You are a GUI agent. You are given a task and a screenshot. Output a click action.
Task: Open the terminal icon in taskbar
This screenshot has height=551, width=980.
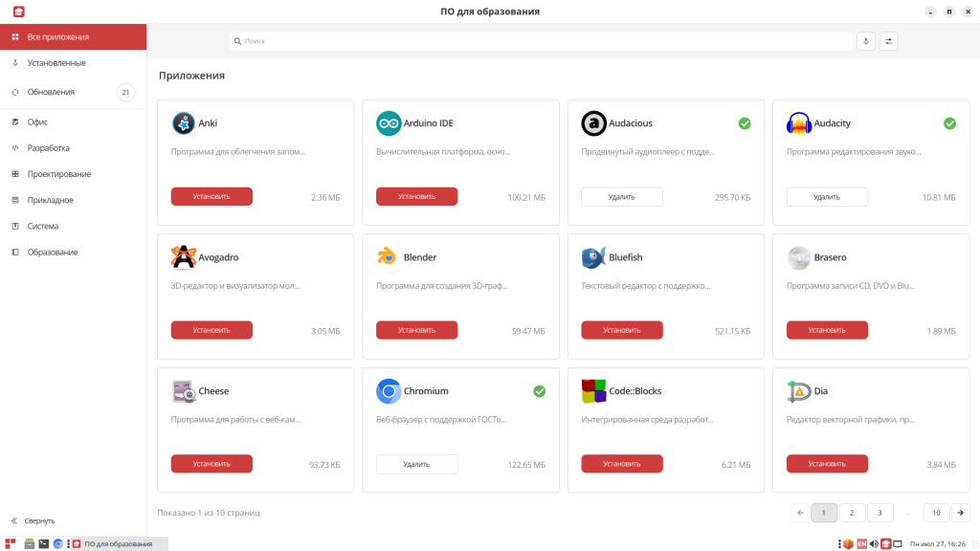click(44, 543)
